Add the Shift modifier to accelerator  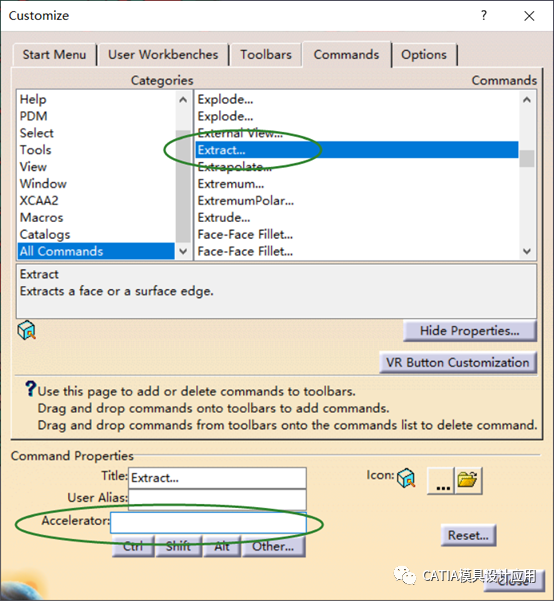pyautogui.click(x=178, y=546)
